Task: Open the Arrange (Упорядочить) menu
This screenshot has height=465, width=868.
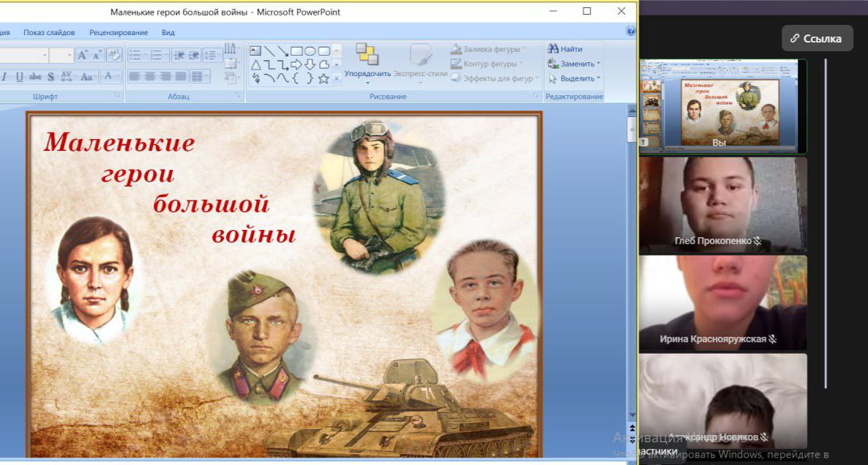Action: [367, 64]
